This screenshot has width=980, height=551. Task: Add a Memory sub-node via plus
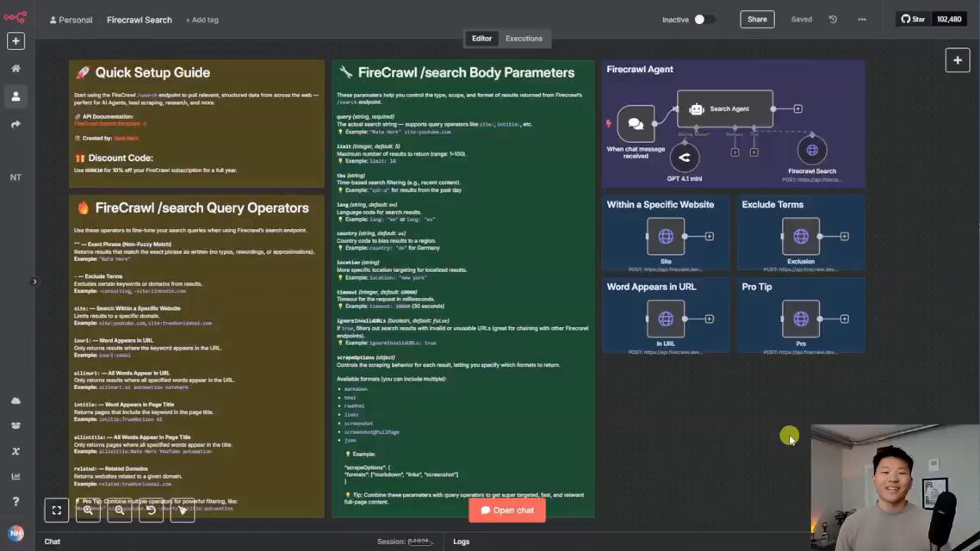pos(735,152)
